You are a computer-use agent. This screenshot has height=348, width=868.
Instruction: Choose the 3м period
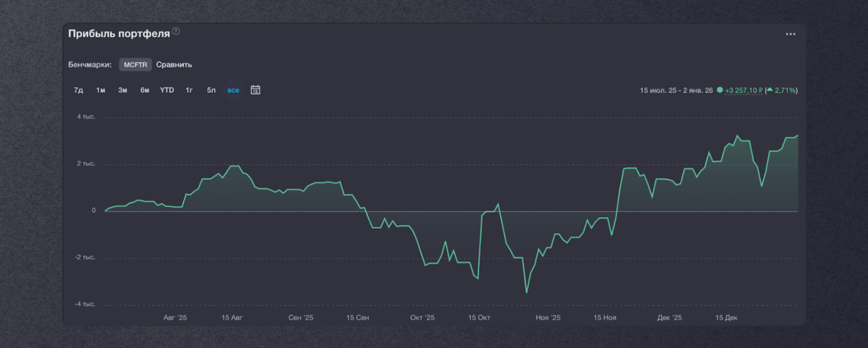pos(123,90)
